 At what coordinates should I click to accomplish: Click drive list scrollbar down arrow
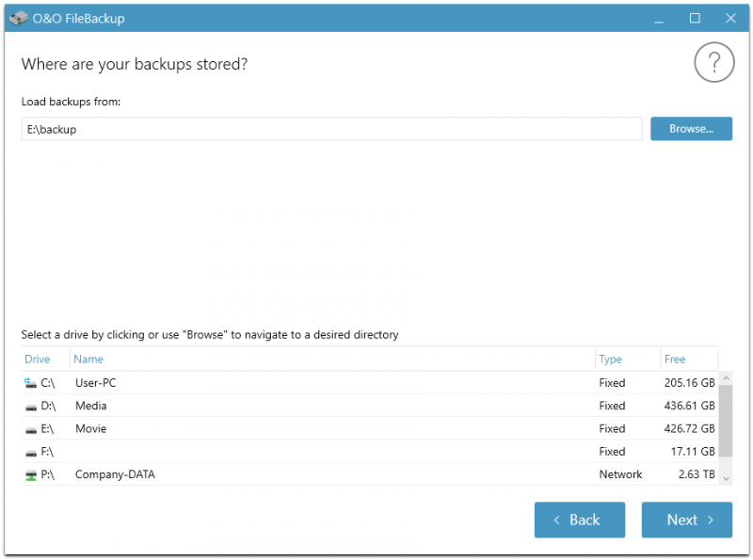tap(726, 478)
